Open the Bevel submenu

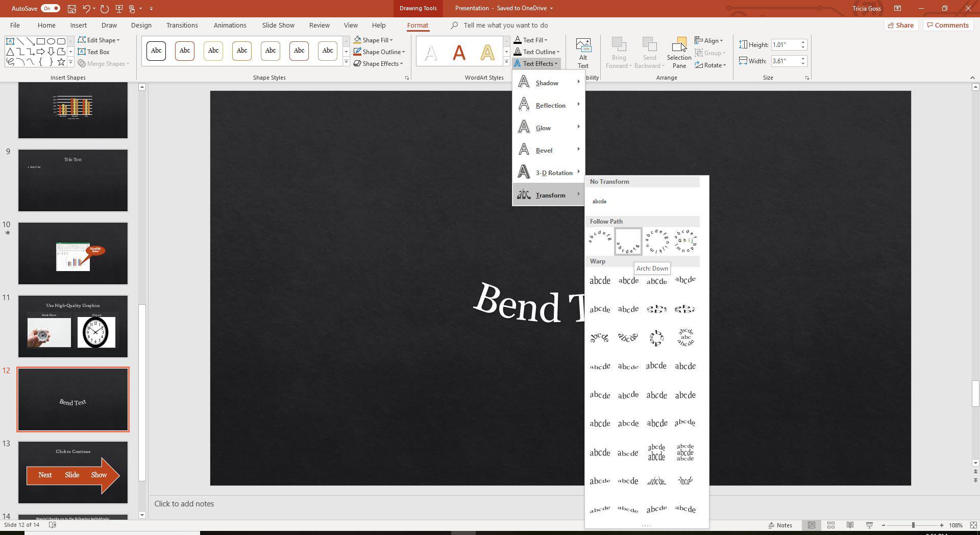tap(548, 150)
